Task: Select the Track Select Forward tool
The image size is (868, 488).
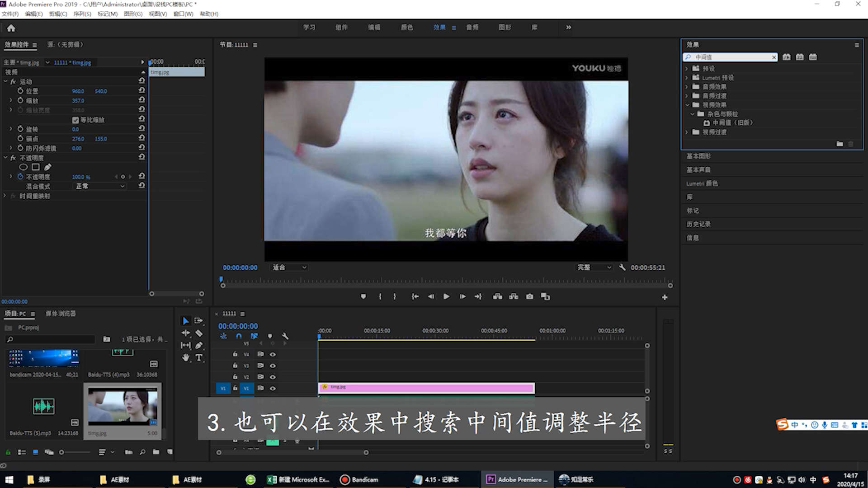Action: tap(198, 321)
